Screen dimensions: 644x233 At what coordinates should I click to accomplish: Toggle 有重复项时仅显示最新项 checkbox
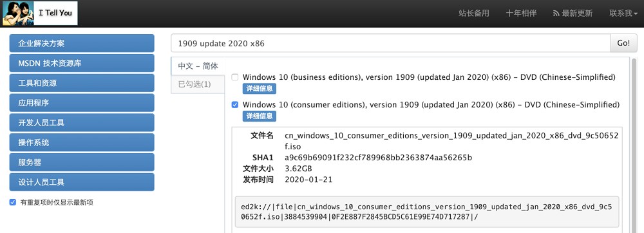pos(13,202)
